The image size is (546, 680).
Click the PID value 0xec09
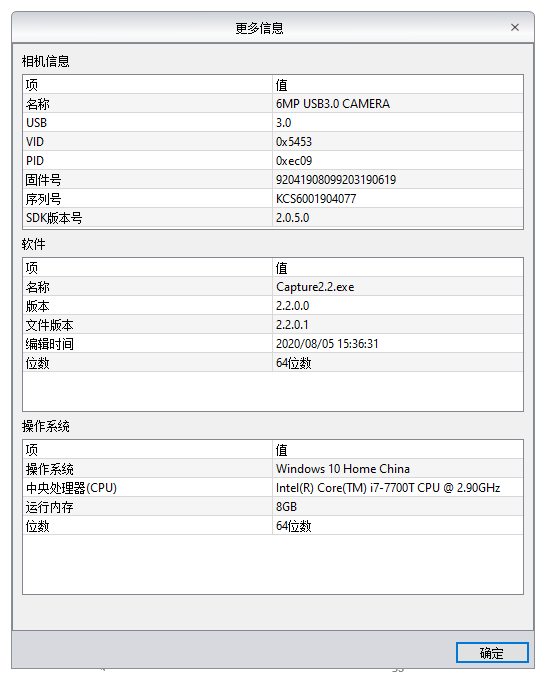(294, 161)
